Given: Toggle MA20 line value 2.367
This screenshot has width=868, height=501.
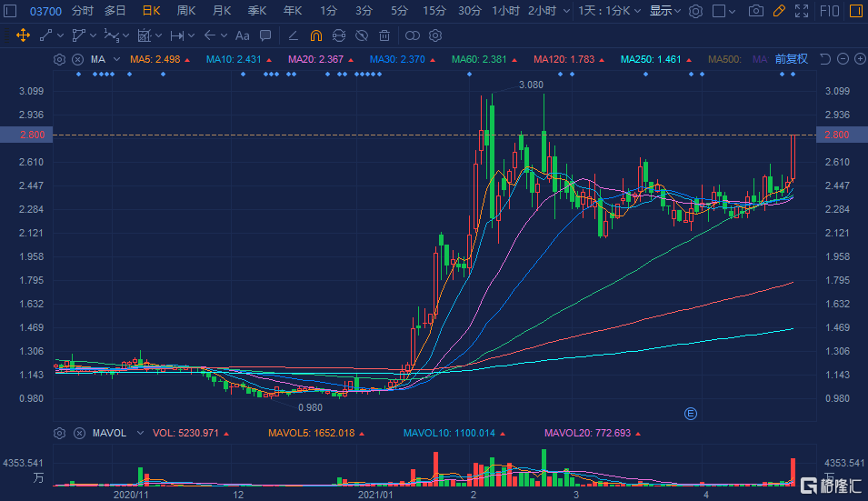Looking at the screenshot, I should (x=321, y=59).
